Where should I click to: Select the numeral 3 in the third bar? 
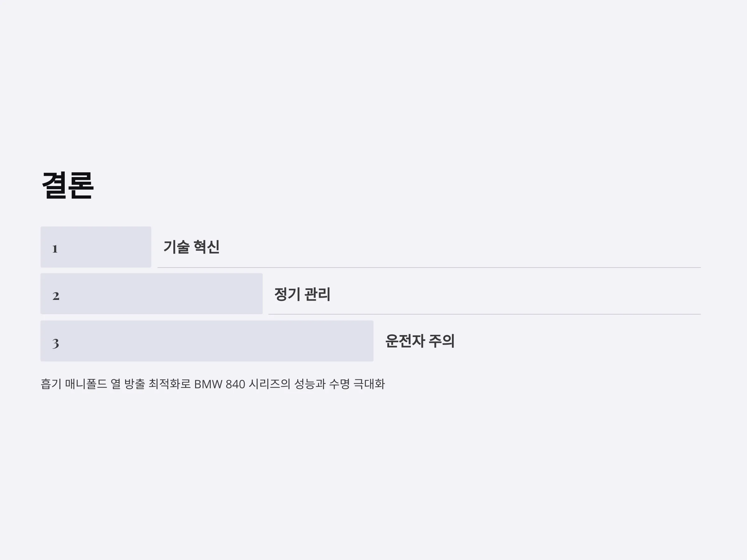pyautogui.click(x=56, y=343)
